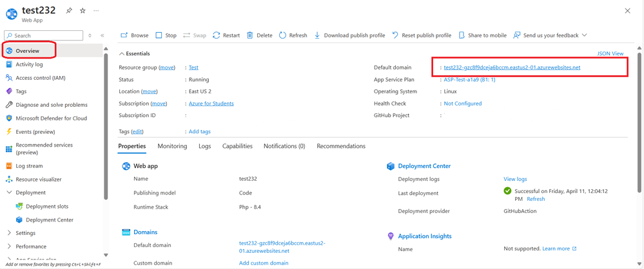Click the sidebar vertical scrollbar
The width and height of the screenshot is (644, 269).
click(106, 127)
